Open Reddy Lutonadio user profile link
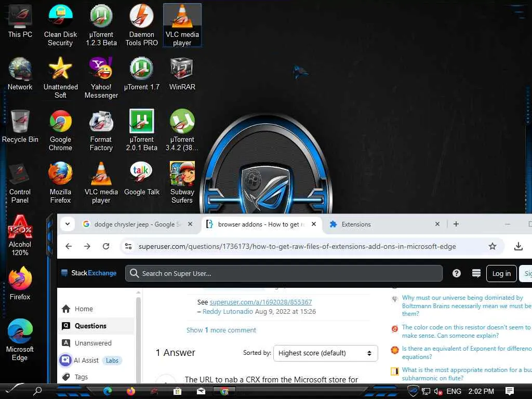 pyautogui.click(x=228, y=312)
